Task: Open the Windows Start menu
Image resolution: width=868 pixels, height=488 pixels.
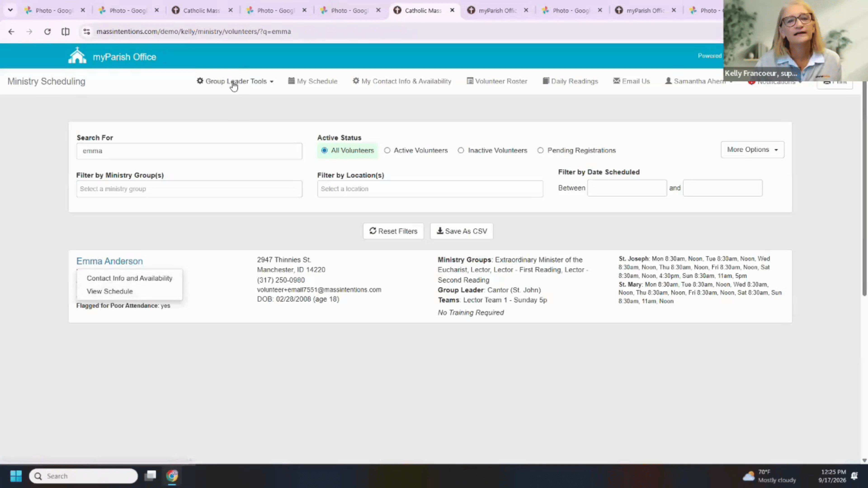Action: point(16,476)
